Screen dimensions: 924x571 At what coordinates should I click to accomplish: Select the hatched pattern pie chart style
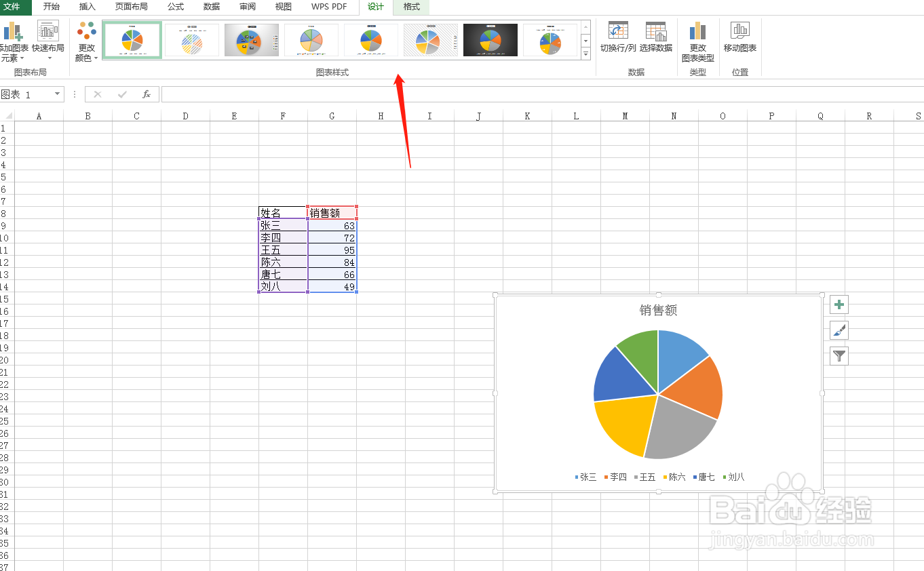[x=192, y=40]
